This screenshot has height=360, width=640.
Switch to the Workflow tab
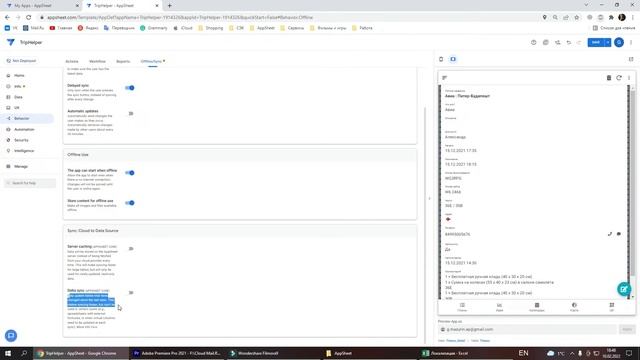coord(97,61)
